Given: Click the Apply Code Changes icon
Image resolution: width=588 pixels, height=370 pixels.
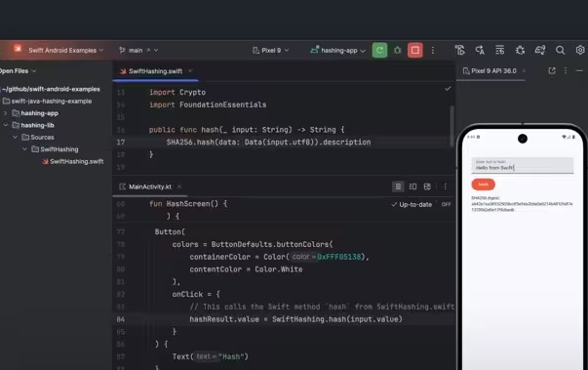Looking at the screenshot, I should tap(500, 50).
